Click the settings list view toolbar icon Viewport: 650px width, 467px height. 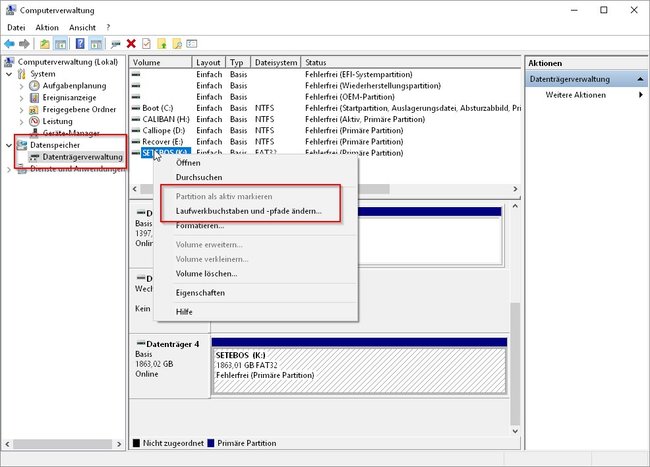tap(192, 44)
